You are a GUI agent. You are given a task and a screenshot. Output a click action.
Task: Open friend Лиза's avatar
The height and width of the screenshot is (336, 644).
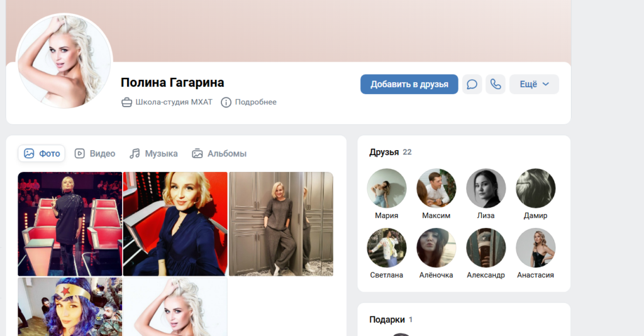pos(486,188)
